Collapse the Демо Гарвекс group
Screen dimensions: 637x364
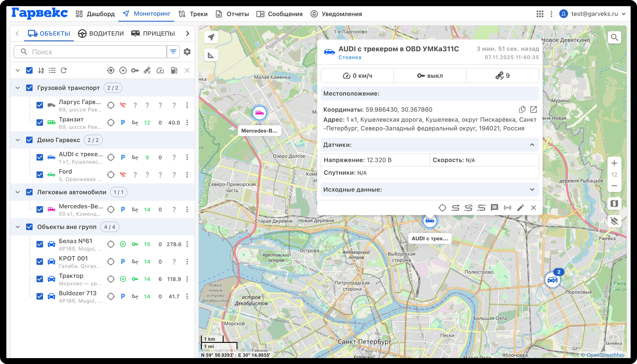17,140
